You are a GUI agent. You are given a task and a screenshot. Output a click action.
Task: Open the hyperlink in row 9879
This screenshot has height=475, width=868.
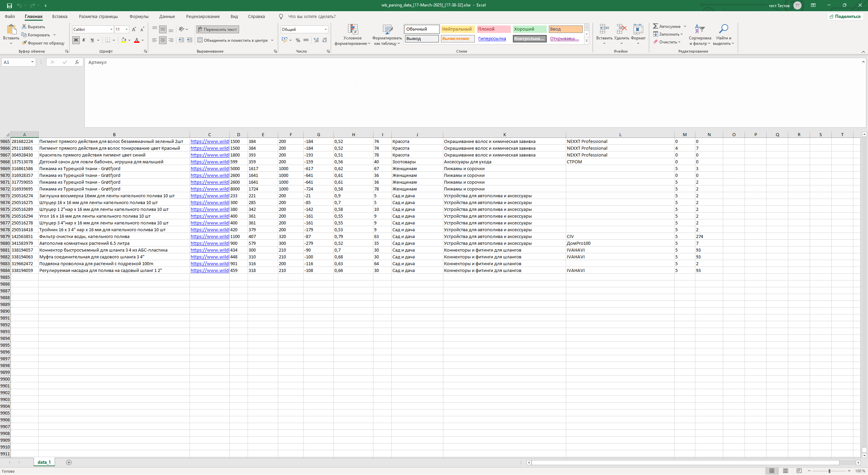pyautogui.click(x=209, y=237)
